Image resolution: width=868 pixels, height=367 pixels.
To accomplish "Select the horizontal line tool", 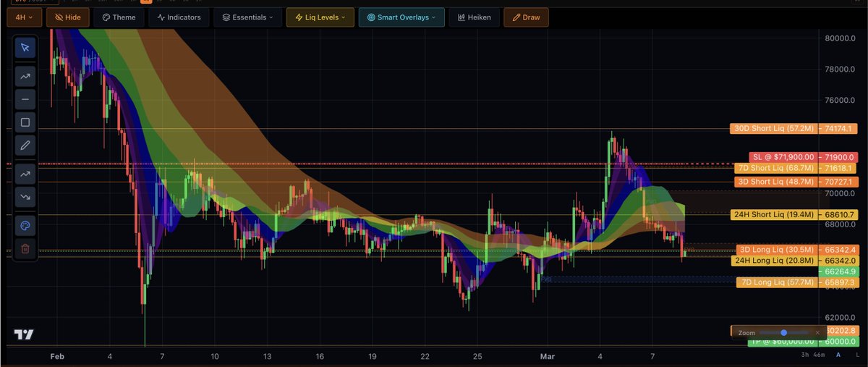I will [x=25, y=98].
